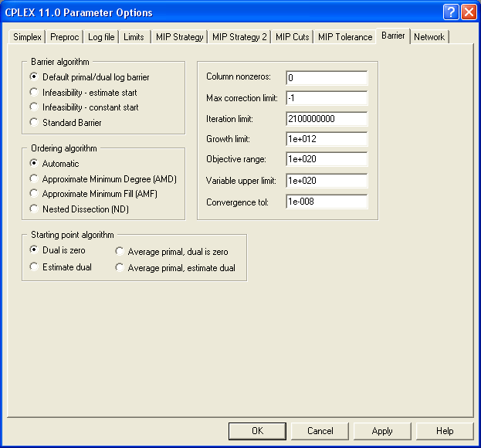The height and width of the screenshot is (448, 481).
Task: Switch to MIP Strategy 2 tab
Action: point(239,37)
